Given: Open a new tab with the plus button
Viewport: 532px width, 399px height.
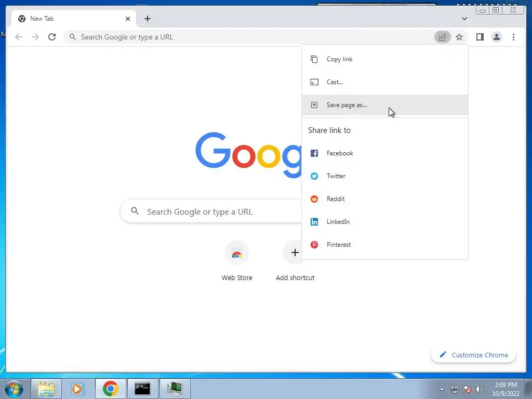Looking at the screenshot, I should pos(147,19).
